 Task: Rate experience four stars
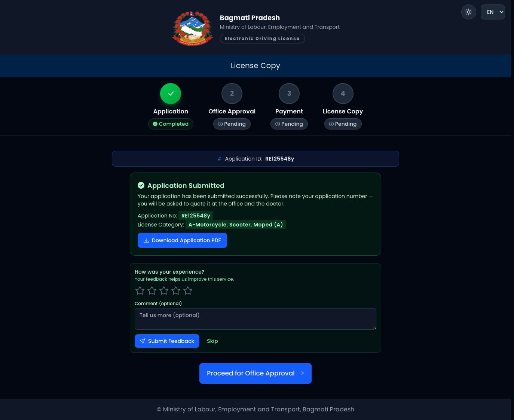tap(176, 290)
